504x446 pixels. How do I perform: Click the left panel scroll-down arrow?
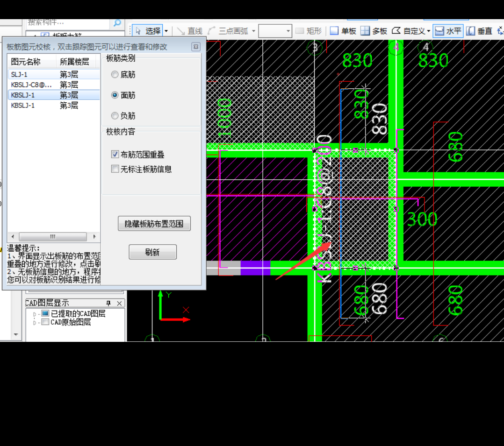click(16, 334)
